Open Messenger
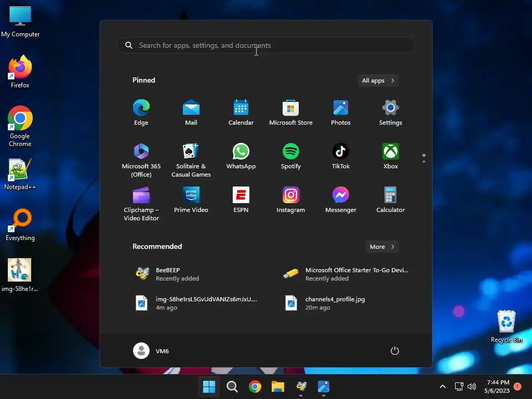The image size is (532, 399). click(341, 199)
